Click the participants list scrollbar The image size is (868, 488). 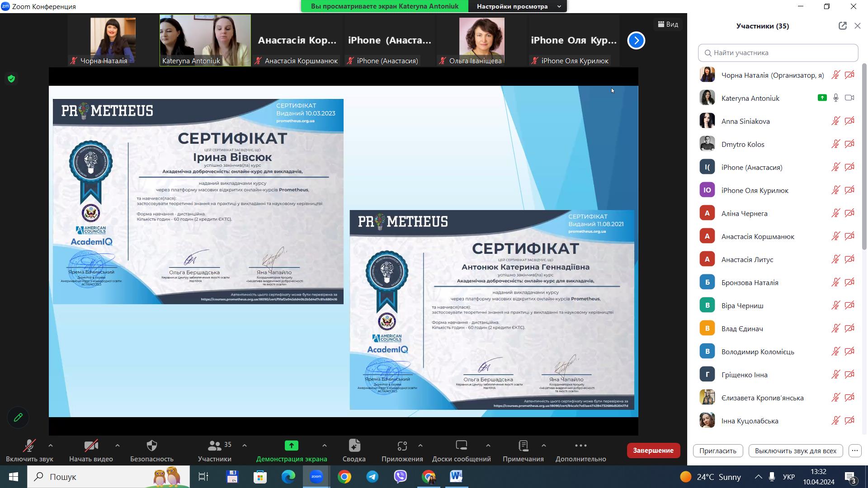coord(864,158)
